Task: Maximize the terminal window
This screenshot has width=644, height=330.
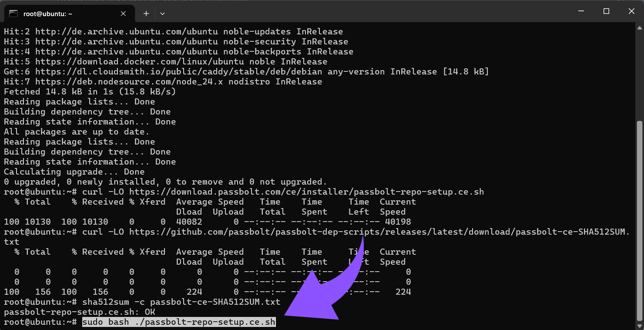Action: (606, 12)
